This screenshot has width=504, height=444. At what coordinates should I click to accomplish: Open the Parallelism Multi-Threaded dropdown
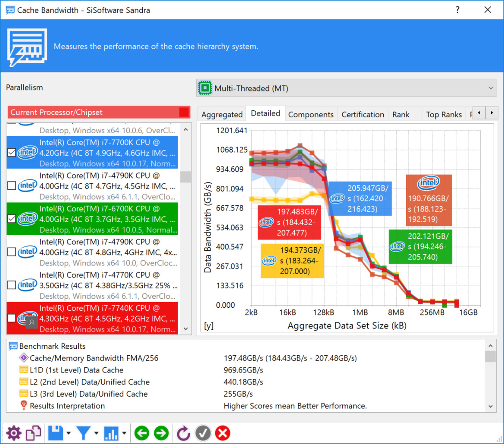(346, 88)
